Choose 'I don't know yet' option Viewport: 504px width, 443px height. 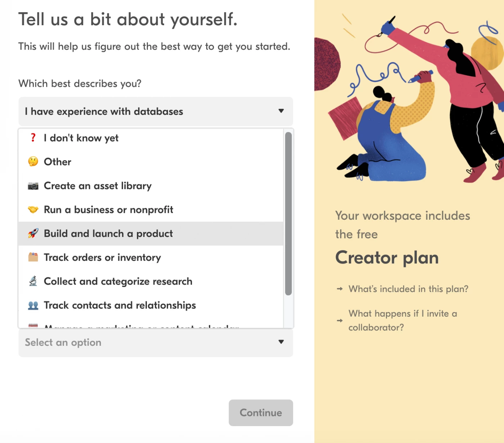pyautogui.click(x=81, y=138)
